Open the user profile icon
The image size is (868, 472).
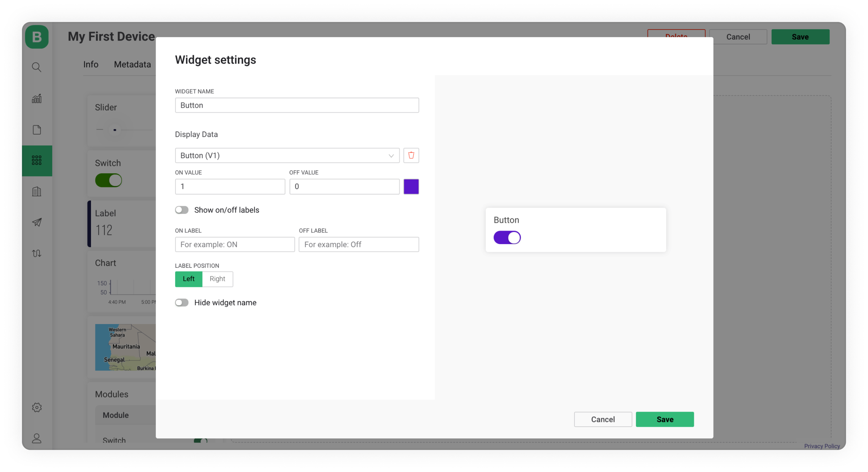(37, 438)
